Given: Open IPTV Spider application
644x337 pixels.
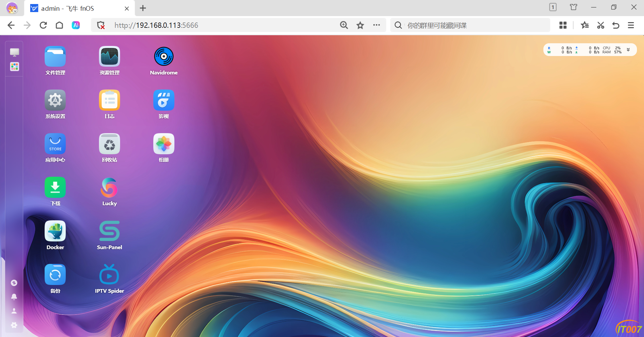Looking at the screenshot, I should click(109, 275).
